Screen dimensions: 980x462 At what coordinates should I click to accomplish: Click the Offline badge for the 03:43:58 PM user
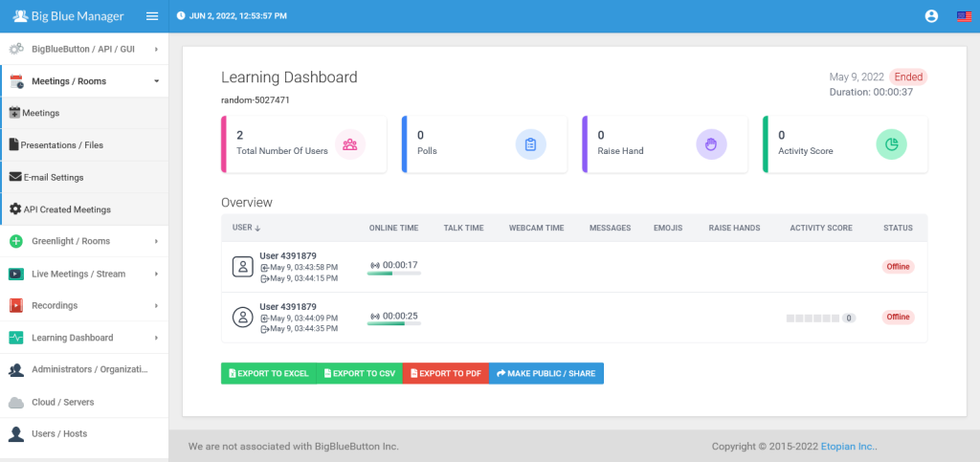(x=898, y=267)
